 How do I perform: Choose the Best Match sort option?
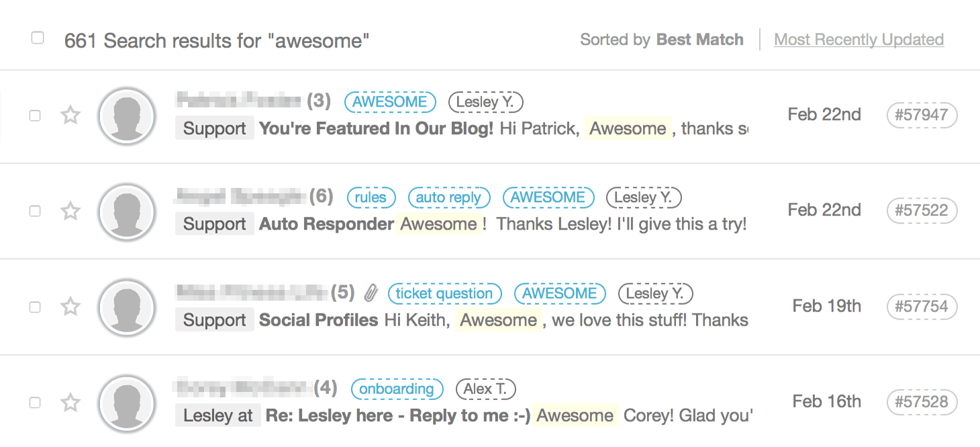point(699,40)
